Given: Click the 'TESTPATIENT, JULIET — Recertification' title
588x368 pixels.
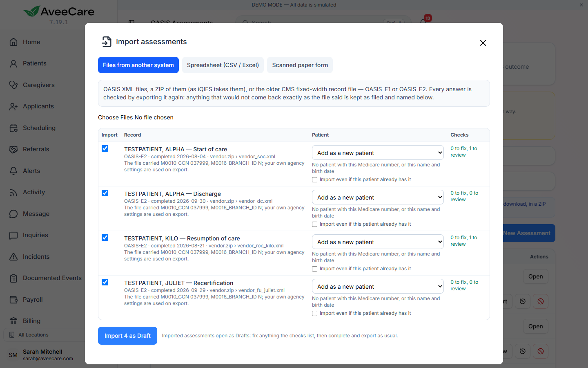Looking at the screenshot, I should pos(179,283).
